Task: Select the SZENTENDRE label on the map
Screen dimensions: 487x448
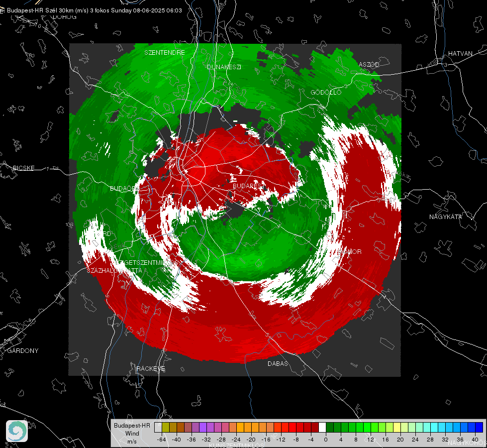Action: pos(165,53)
